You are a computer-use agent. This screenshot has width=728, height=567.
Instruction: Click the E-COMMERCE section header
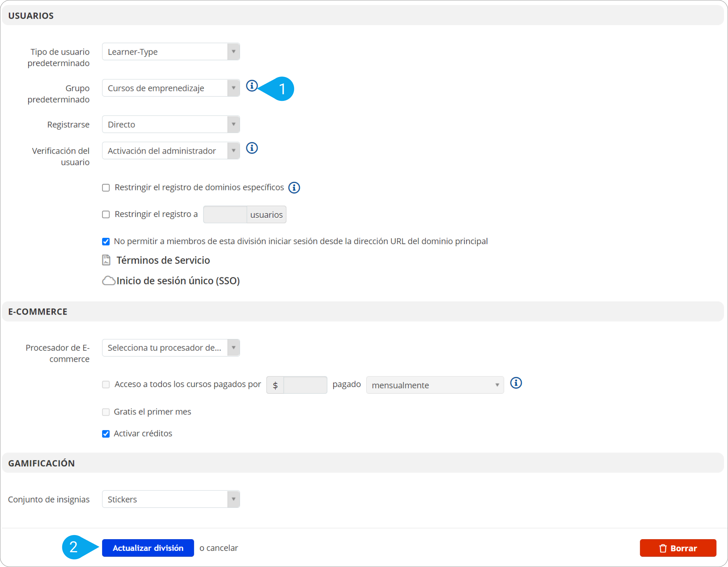363,311
